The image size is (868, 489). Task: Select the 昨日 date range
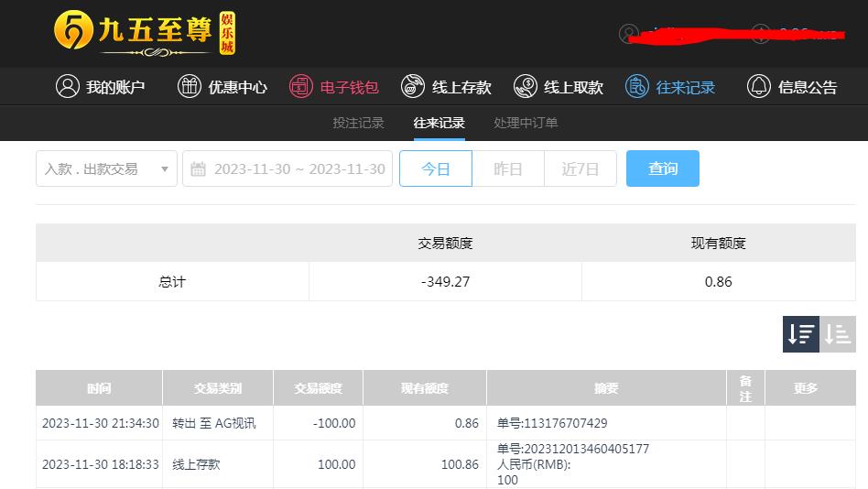tap(508, 168)
